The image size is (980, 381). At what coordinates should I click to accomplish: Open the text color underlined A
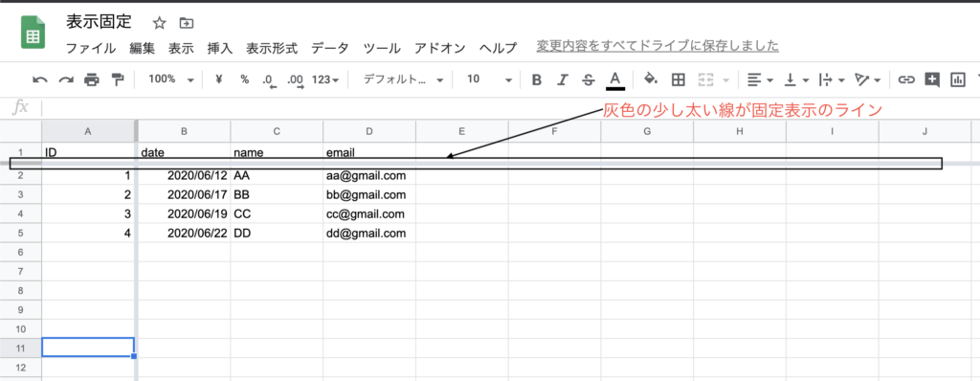point(615,80)
